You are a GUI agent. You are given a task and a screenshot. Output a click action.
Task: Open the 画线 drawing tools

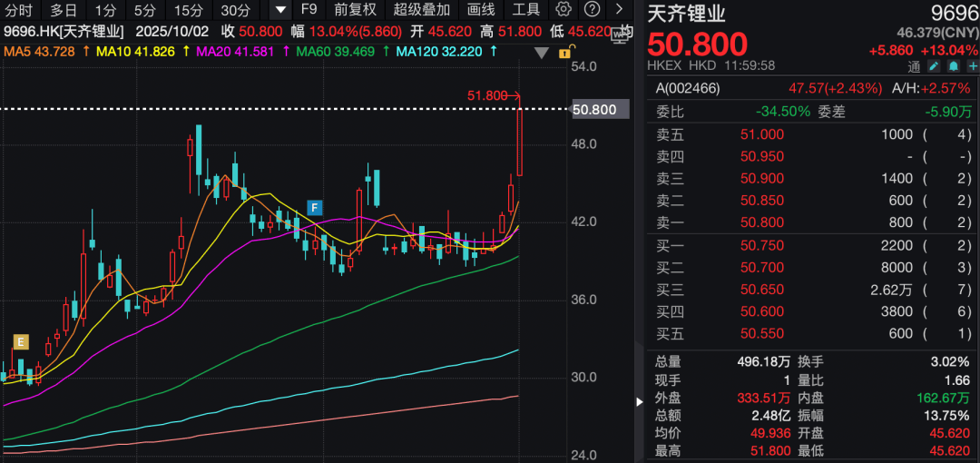coord(481,10)
